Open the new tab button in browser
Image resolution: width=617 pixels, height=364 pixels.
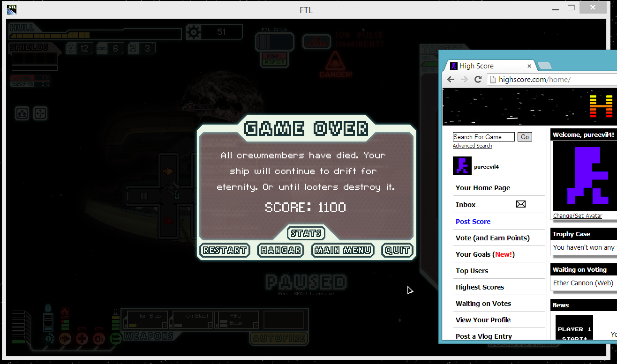point(545,66)
